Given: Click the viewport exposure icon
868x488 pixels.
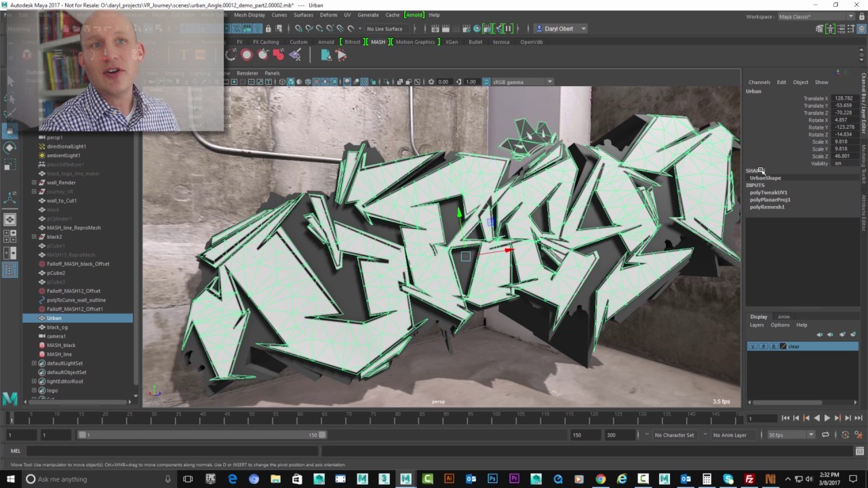Looking at the screenshot, I should tap(431, 82).
